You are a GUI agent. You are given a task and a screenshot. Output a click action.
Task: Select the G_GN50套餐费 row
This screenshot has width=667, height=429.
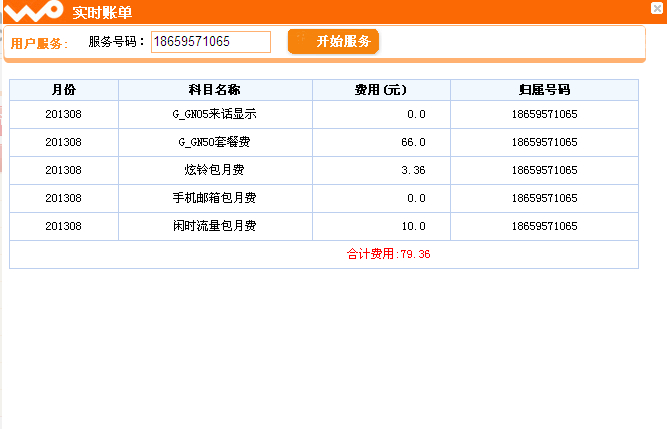(x=324, y=142)
